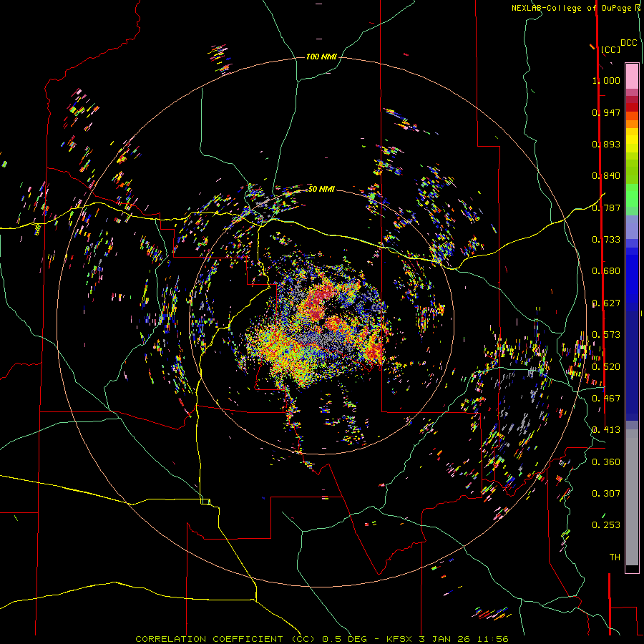Click the gray swatch beside 0.307
The height and width of the screenshot is (644, 644).
(x=632, y=497)
